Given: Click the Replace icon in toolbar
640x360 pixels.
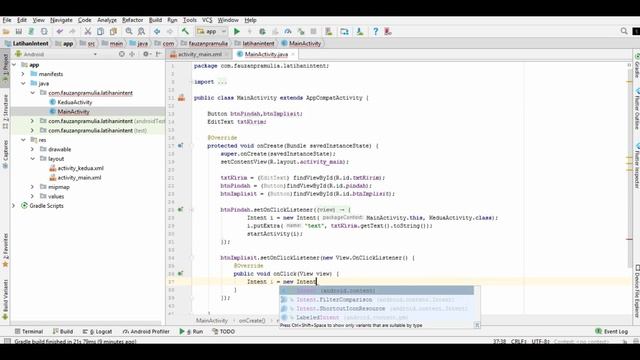Looking at the screenshot, I should coord(141,31).
